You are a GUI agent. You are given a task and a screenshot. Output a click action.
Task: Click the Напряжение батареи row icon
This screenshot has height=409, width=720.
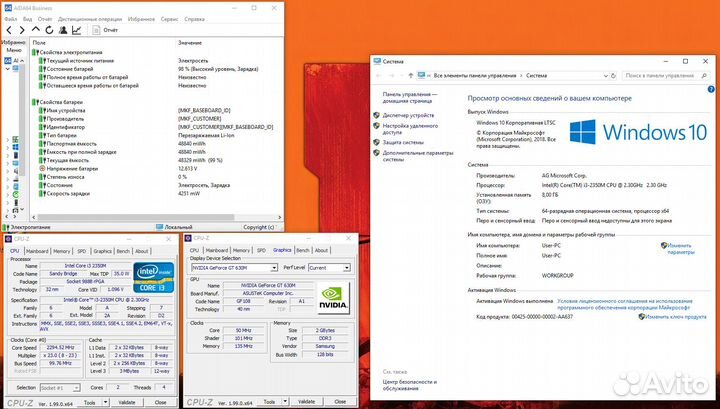click(x=42, y=168)
